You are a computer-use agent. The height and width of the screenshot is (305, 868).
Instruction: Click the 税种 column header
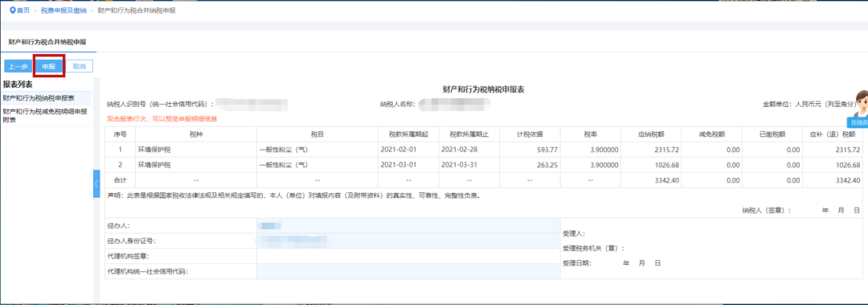click(x=196, y=134)
